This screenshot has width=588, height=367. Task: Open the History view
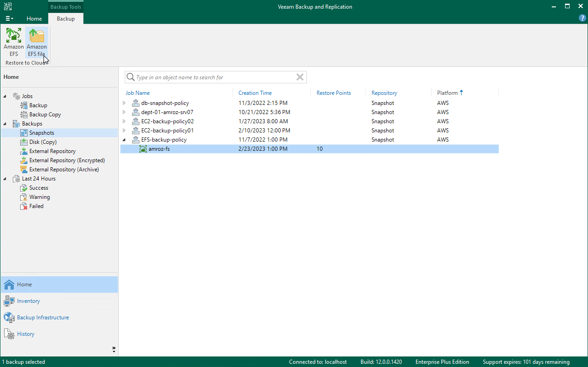click(26, 334)
